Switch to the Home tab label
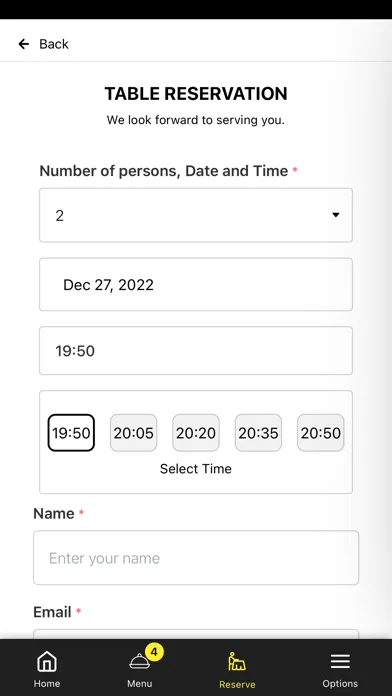Screen dimensions: 392x696 (x=47, y=683)
